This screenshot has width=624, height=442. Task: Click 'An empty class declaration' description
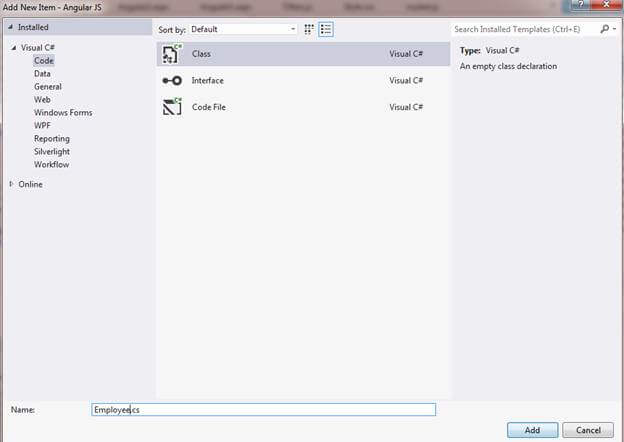[x=509, y=66]
